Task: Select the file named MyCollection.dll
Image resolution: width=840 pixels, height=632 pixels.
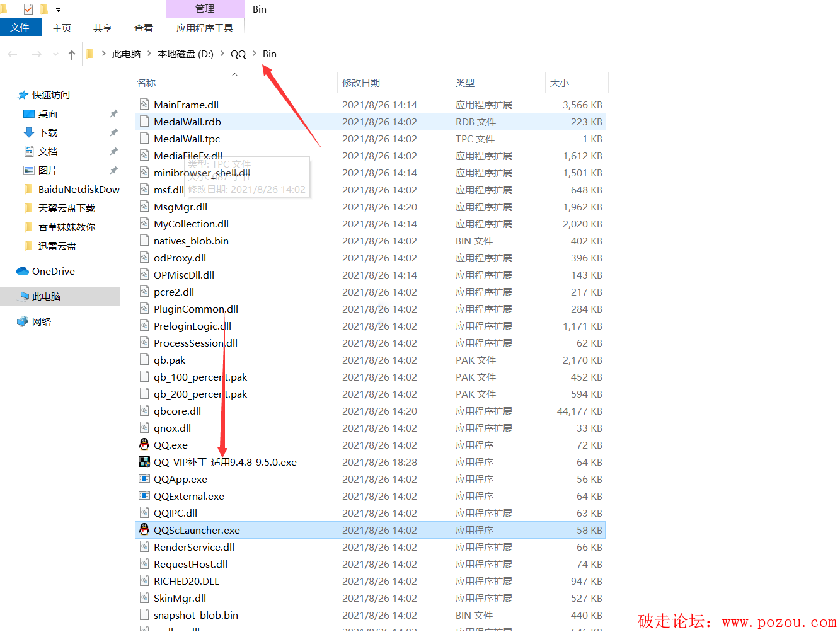Action: (192, 224)
